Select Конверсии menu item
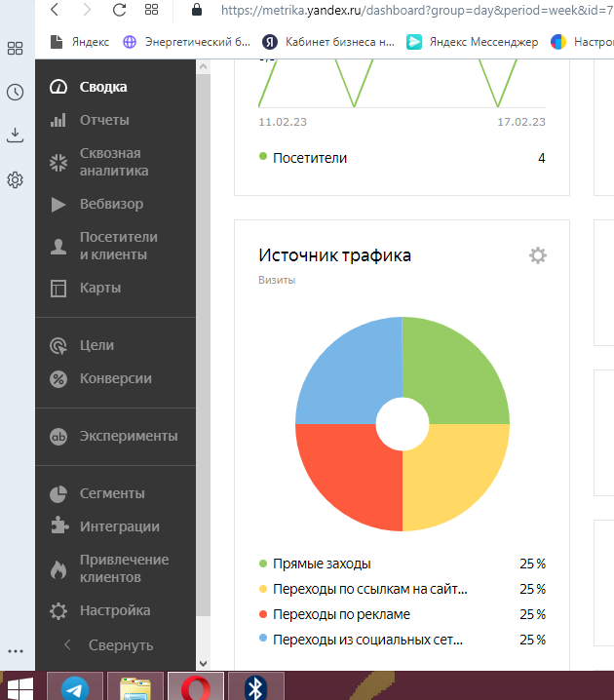This screenshot has width=614, height=700. (x=115, y=379)
